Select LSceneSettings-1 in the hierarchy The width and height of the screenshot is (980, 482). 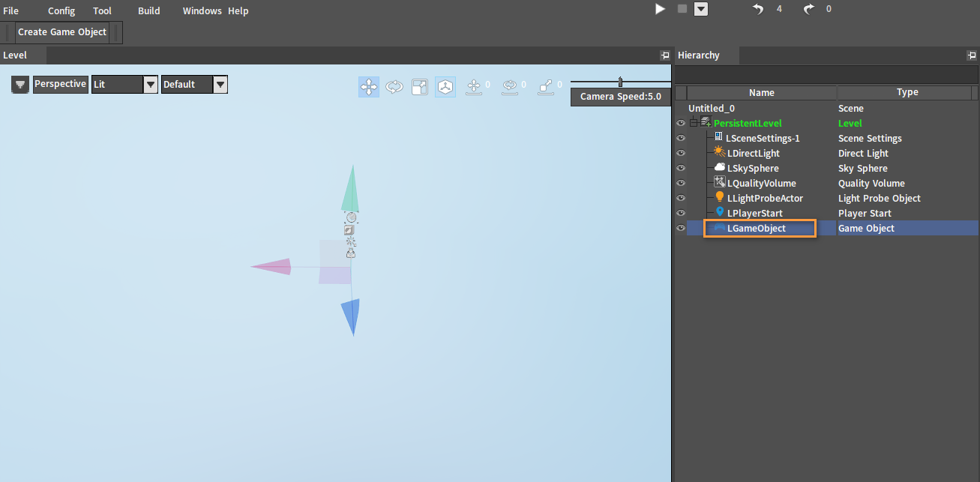click(x=763, y=139)
